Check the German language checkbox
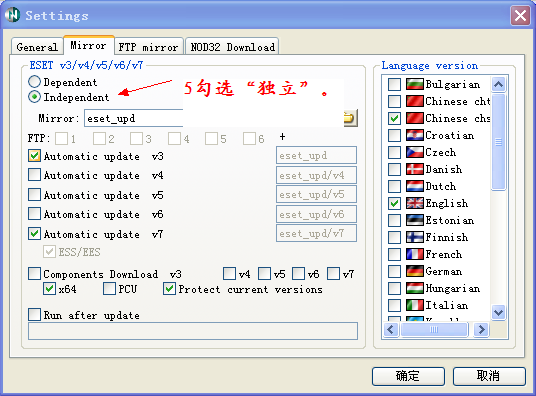Image resolution: width=536 pixels, height=396 pixels. (394, 271)
